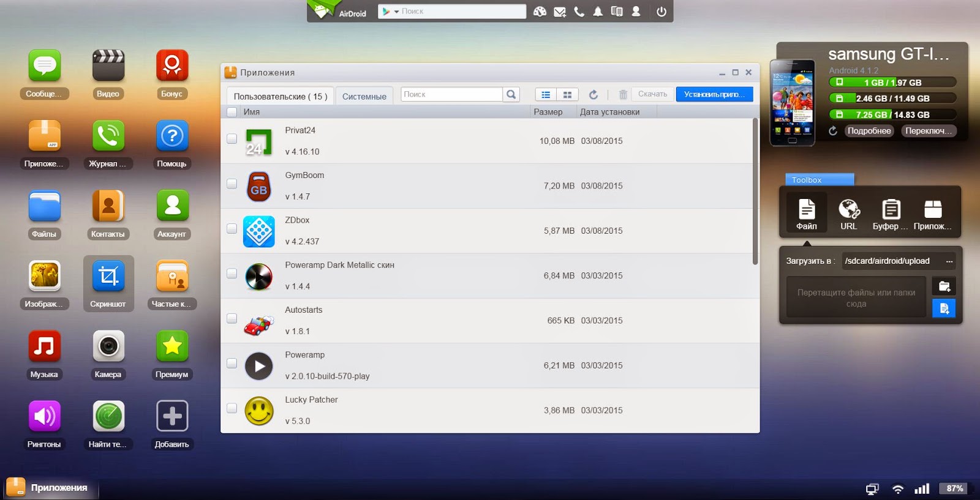Image resolution: width=980 pixels, height=500 pixels.
Task: Switch app list to list view
Action: tap(546, 95)
